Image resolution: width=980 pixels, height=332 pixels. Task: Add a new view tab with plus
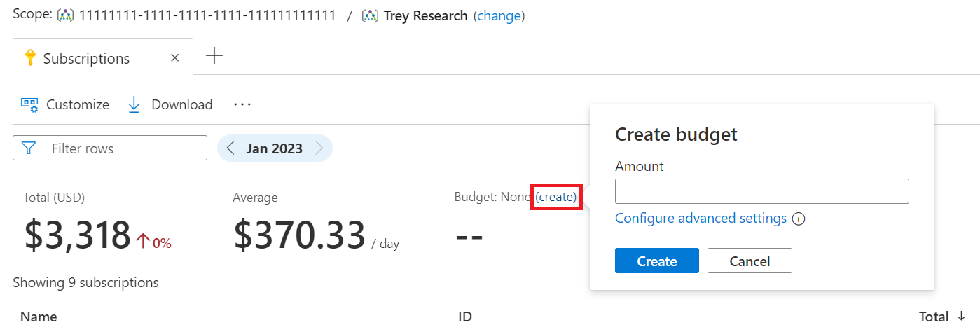214,57
